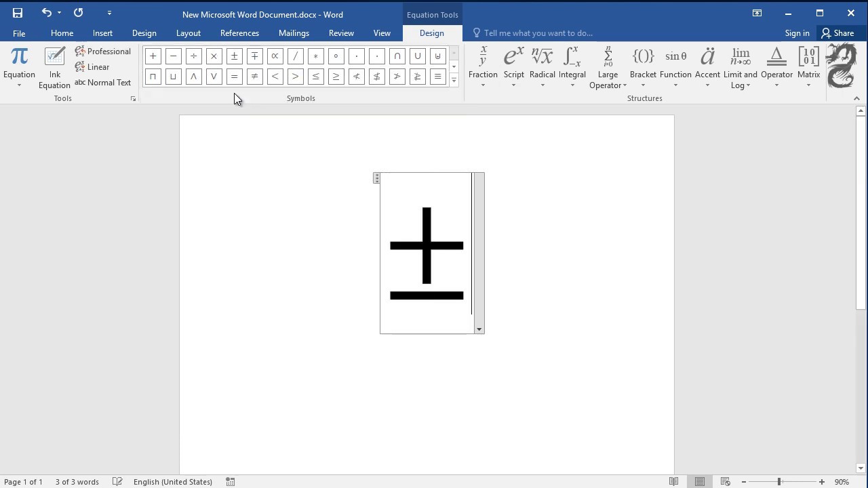Viewport: 868px width, 488px height.
Task: Expand the Symbols gallery with More arrow
Action: coord(454,80)
